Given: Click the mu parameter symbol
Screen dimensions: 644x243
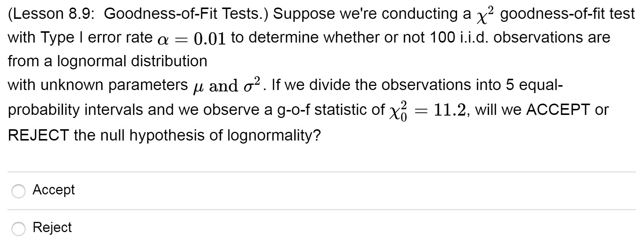Looking at the screenshot, I should coord(197,87).
